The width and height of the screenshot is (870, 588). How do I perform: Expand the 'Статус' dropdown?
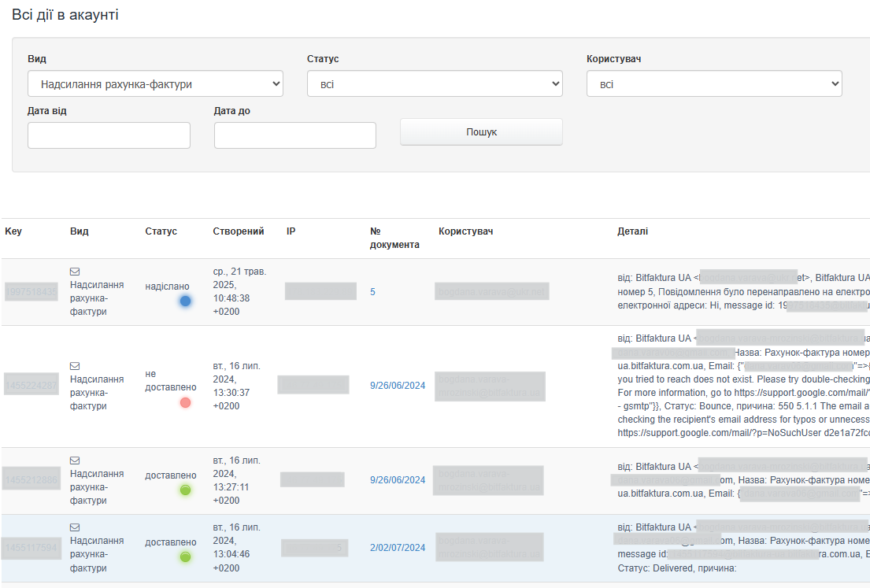pyautogui.click(x=435, y=83)
